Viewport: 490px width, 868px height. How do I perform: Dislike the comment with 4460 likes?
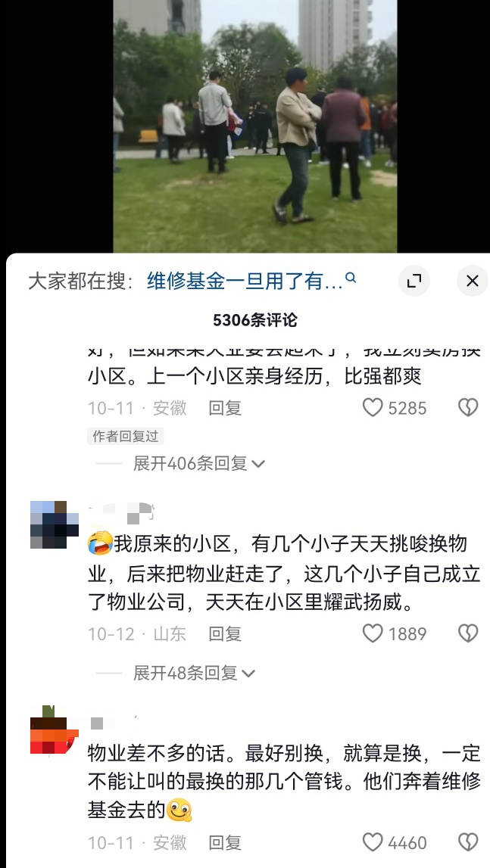coord(468,842)
